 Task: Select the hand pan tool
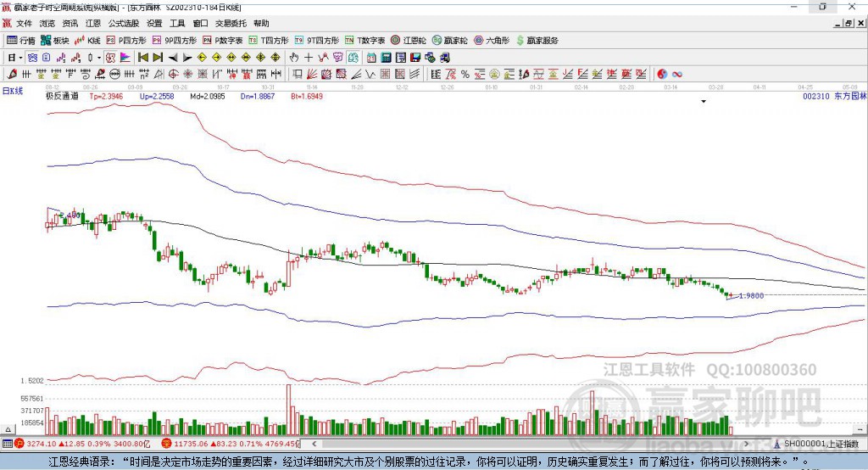click(x=293, y=58)
